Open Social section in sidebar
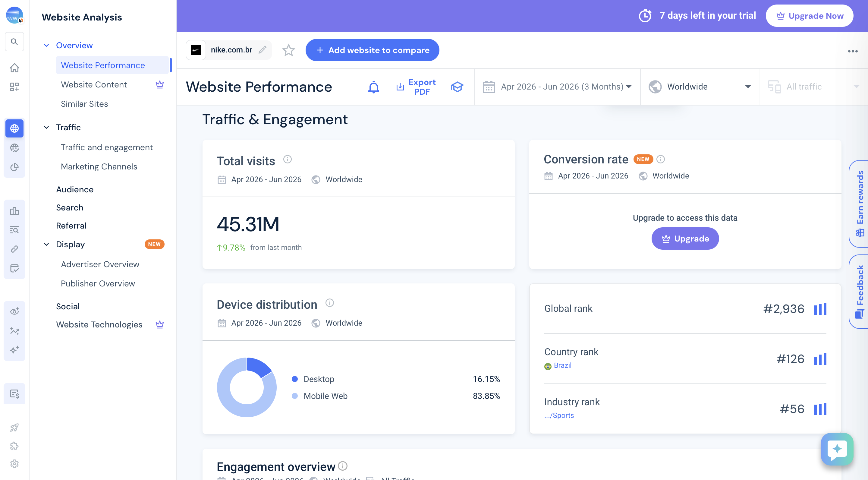Viewport: 868px width, 480px height. click(x=68, y=306)
